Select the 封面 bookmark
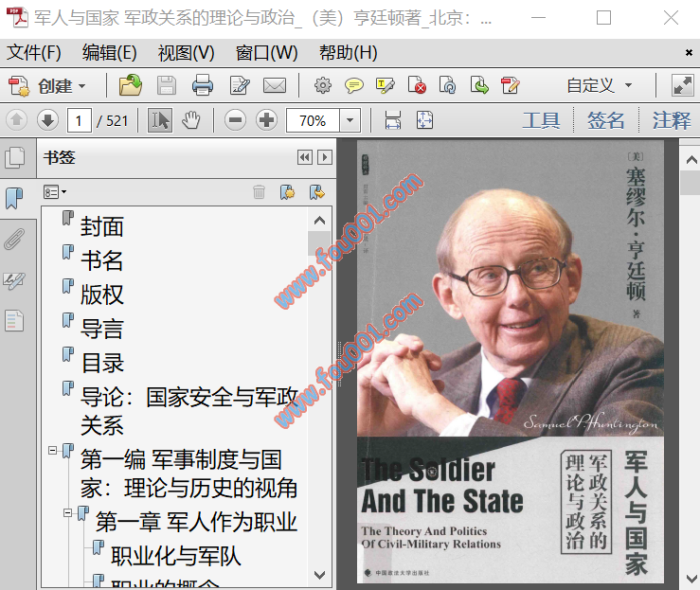The width and height of the screenshot is (700, 590). pyautogui.click(x=101, y=226)
